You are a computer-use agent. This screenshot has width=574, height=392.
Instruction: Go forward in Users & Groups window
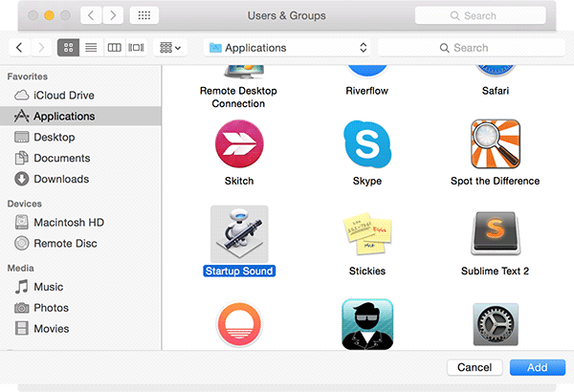coord(113,15)
